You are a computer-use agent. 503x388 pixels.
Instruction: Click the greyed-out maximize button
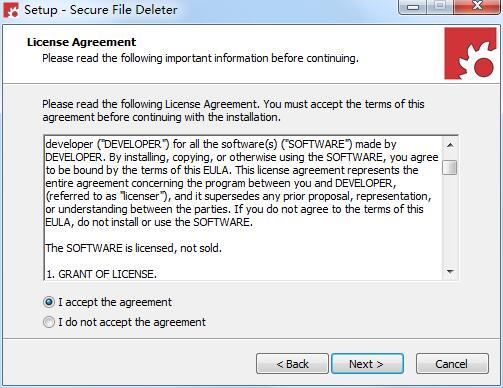[x=440, y=7]
